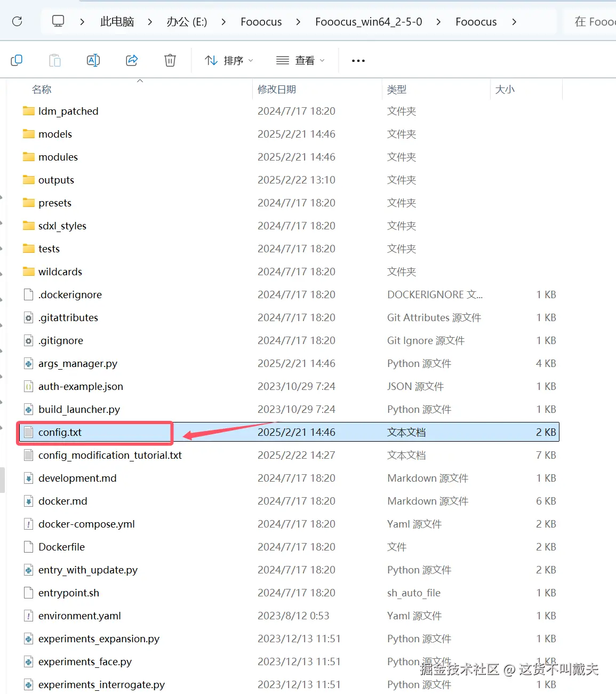Click date 2023/8/12 0:53 cell
Image resolution: width=616 pixels, height=694 pixels.
[293, 616]
